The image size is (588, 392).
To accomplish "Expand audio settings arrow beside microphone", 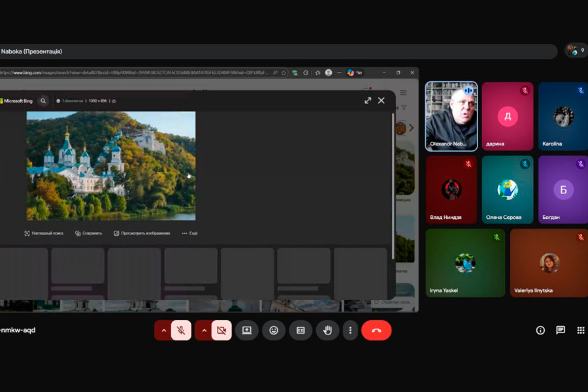I will coord(163,331).
